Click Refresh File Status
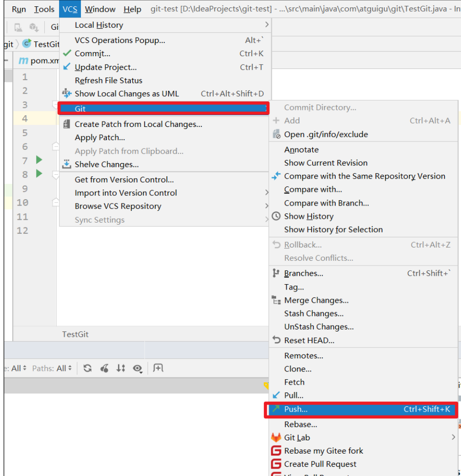461x476 pixels. [165, 81]
